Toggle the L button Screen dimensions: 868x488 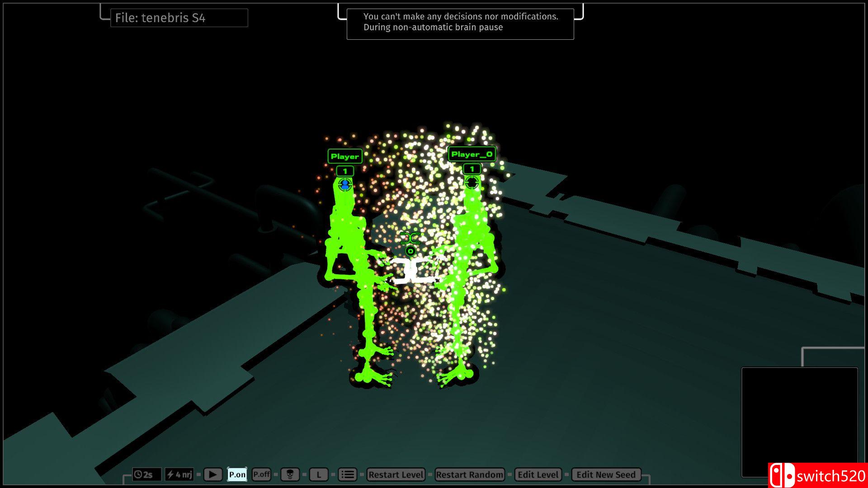click(319, 474)
